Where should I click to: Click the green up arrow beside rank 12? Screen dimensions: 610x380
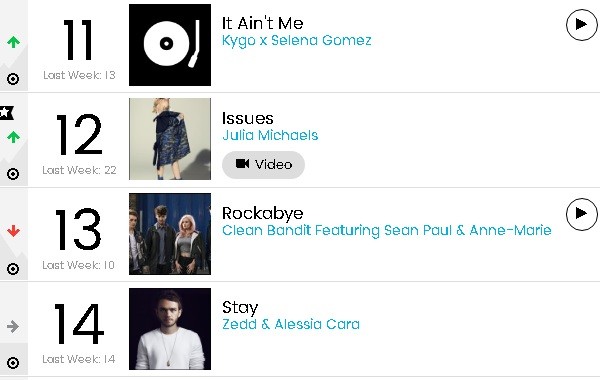(x=13, y=137)
